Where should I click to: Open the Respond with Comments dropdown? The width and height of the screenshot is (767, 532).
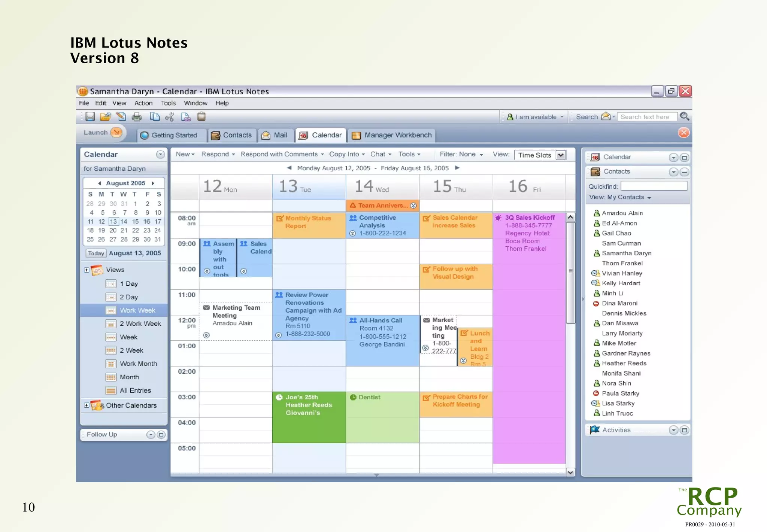coord(282,154)
